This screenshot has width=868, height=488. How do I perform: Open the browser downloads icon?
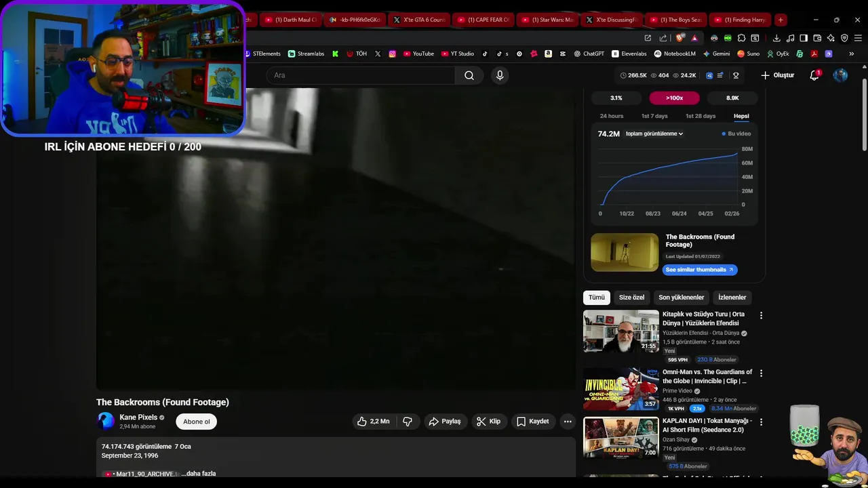[776, 38]
